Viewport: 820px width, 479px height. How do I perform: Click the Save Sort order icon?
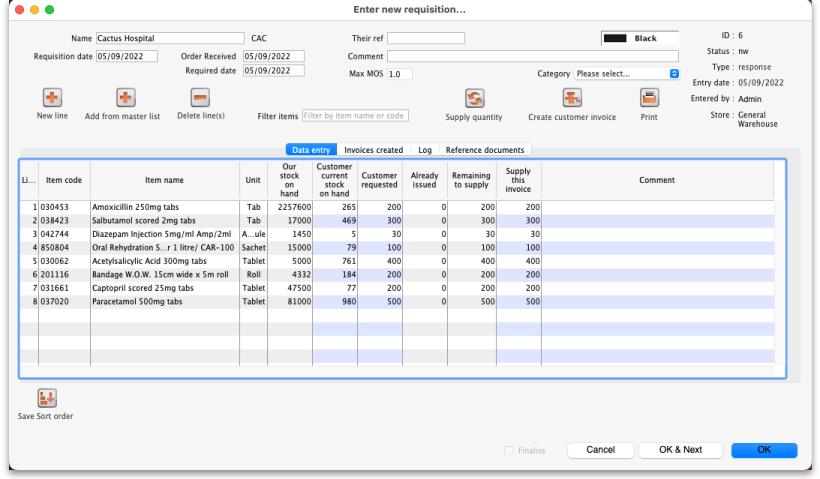point(46,398)
